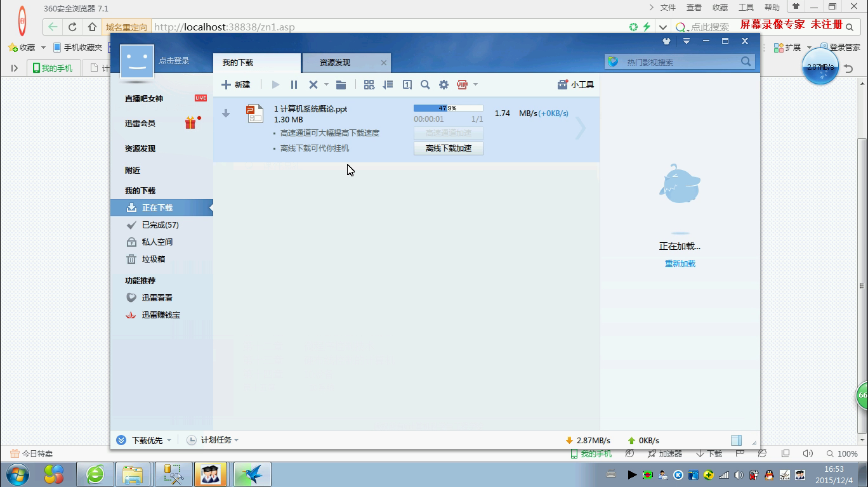
Task: Open the 计划任务 dropdown in the status bar
Action: pos(220,440)
